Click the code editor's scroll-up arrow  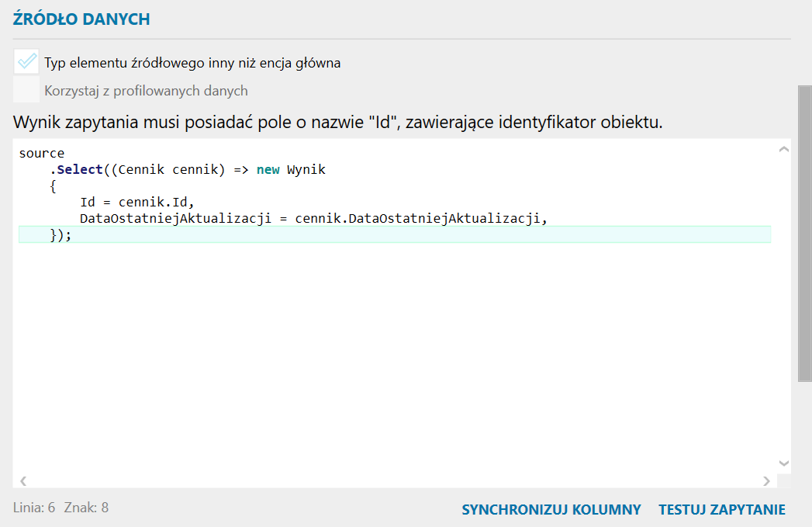[783, 149]
